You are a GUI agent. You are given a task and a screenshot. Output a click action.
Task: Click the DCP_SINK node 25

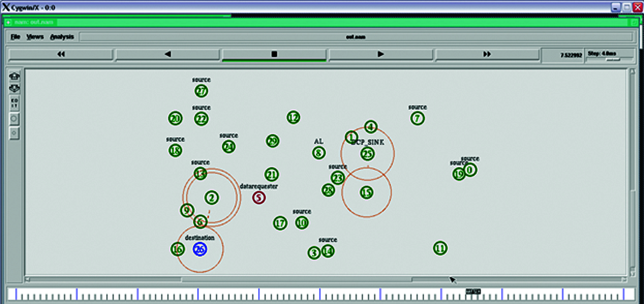pos(368,154)
